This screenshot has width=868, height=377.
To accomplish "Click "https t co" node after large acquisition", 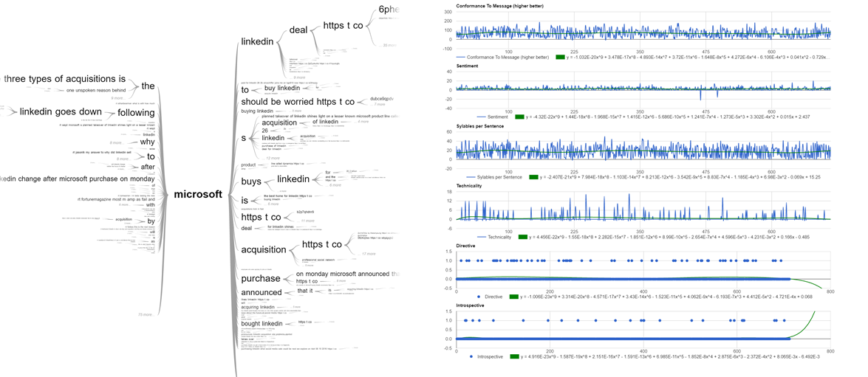I will pos(322,244).
